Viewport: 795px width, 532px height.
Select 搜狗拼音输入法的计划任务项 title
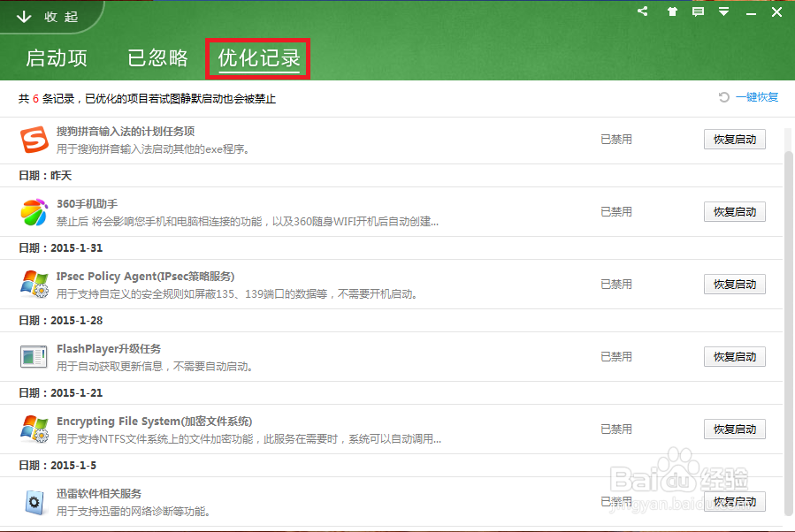[x=126, y=131]
